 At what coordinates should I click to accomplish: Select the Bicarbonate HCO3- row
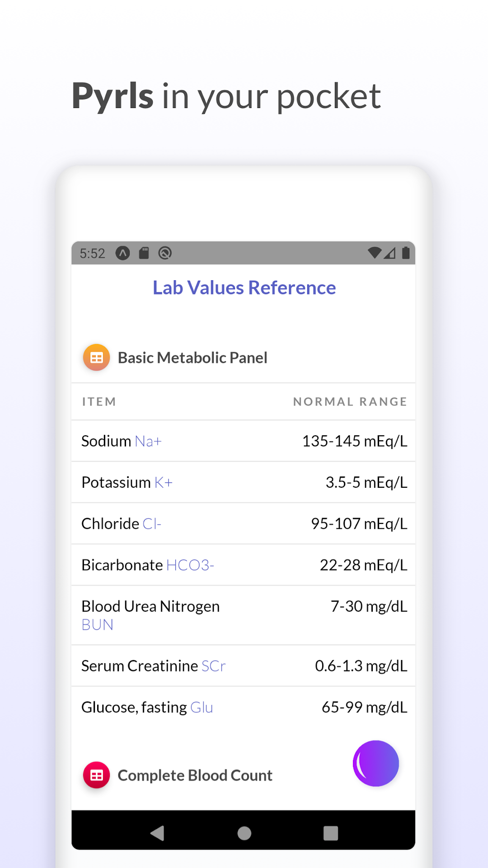click(x=244, y=565)
